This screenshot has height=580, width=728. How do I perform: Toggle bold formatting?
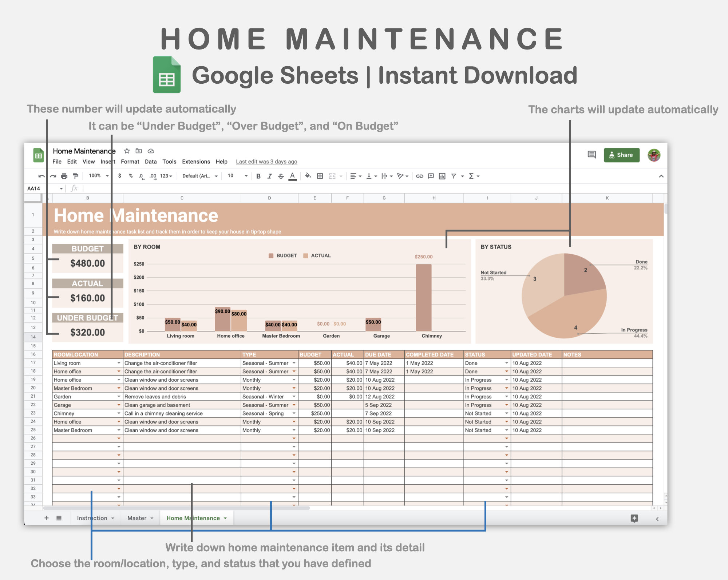click(x=258, y=176)
